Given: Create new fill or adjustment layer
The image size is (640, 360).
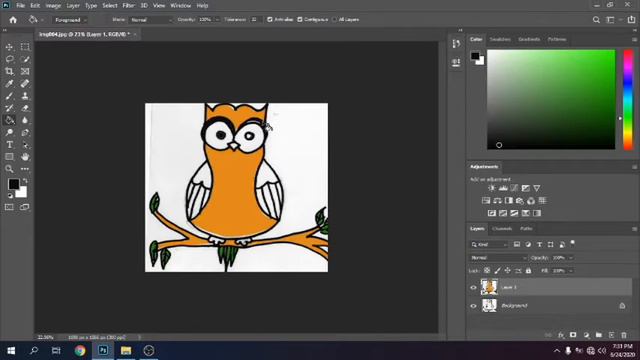Looking at the screenshot, I should pos(586,335).
